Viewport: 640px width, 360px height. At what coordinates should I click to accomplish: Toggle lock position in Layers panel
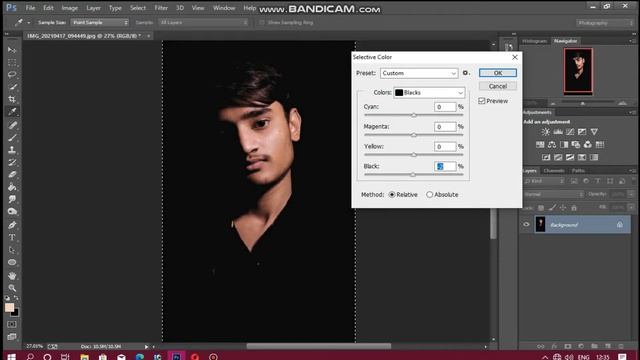(x=563, y=208)
